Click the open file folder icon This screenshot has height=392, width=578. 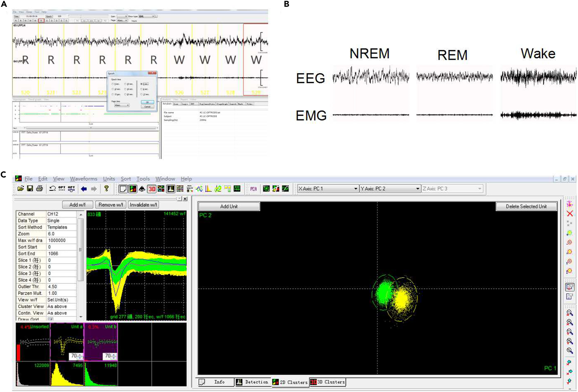click(21, 189)
